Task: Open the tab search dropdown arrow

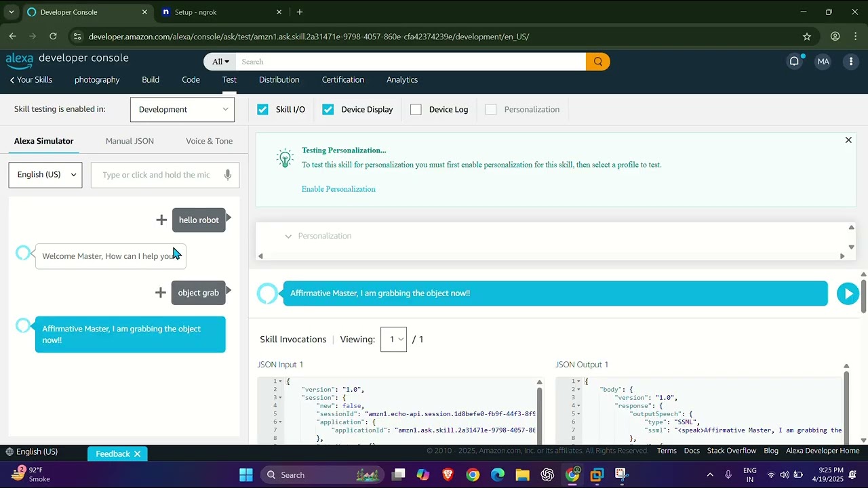Action: click(11, 12)
